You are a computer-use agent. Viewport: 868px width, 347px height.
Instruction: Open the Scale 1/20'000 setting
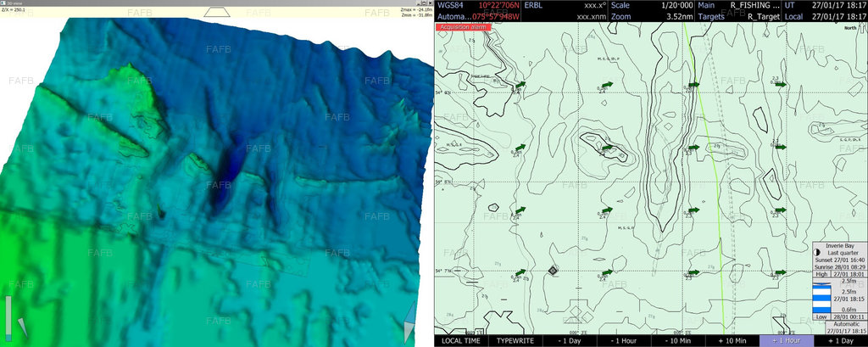point(650,5)
